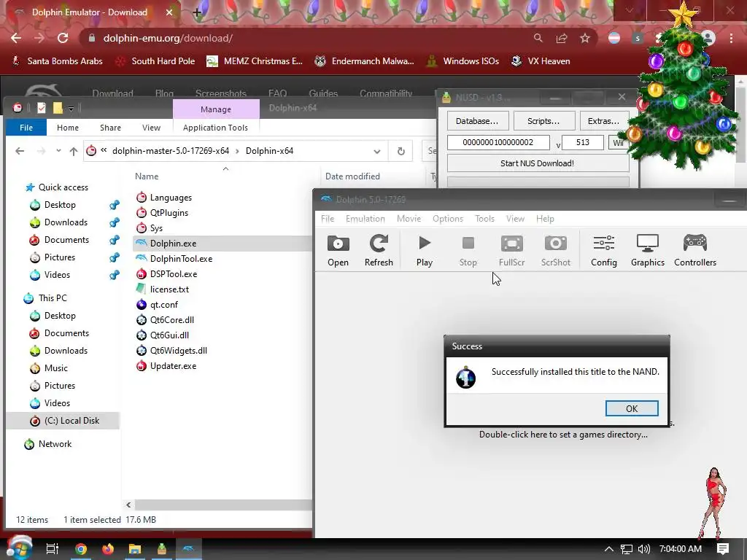Open the Dolphin File menu
Image resolution: width=747 pixels, height=560 pixels.
click(328, 219)
